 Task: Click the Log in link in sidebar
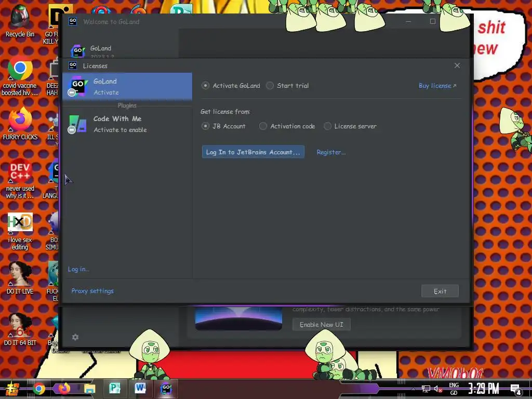(78, 269)
